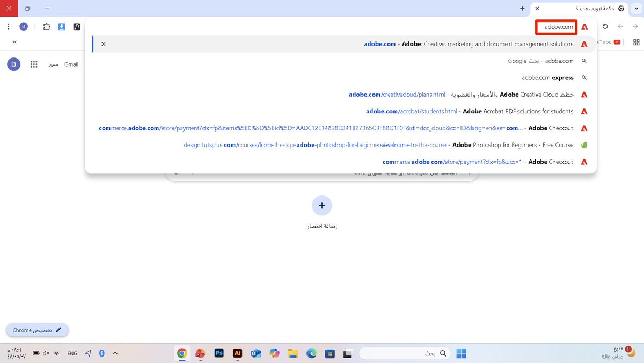Open PowerPoint from the taskbar

[200, 353]
